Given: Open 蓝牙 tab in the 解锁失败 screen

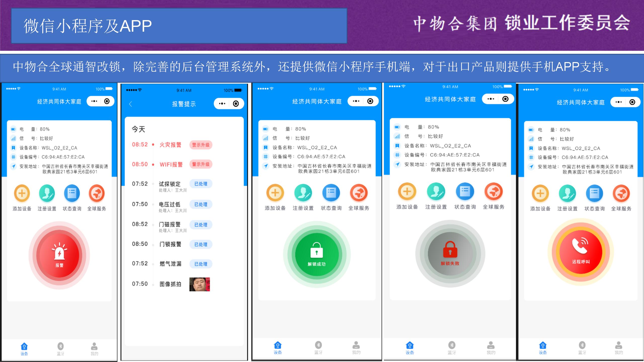Looking at the screenshot, I should [452, 348].
